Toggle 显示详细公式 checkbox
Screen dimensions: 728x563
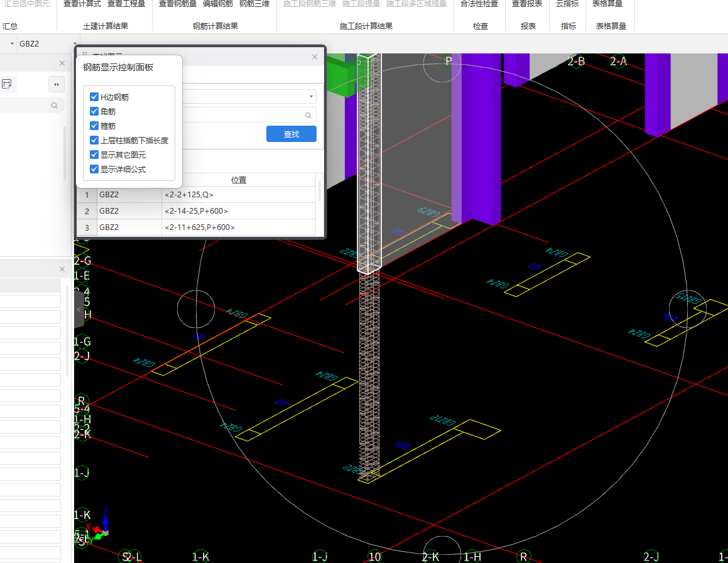point(94,168)
